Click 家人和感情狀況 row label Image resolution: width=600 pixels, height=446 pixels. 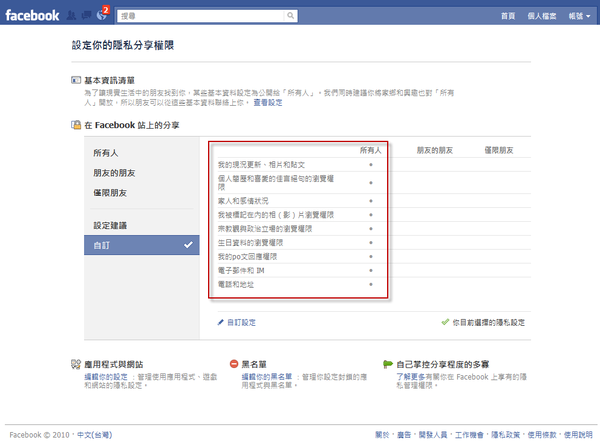pyautogui.click(x=243, y=201)
